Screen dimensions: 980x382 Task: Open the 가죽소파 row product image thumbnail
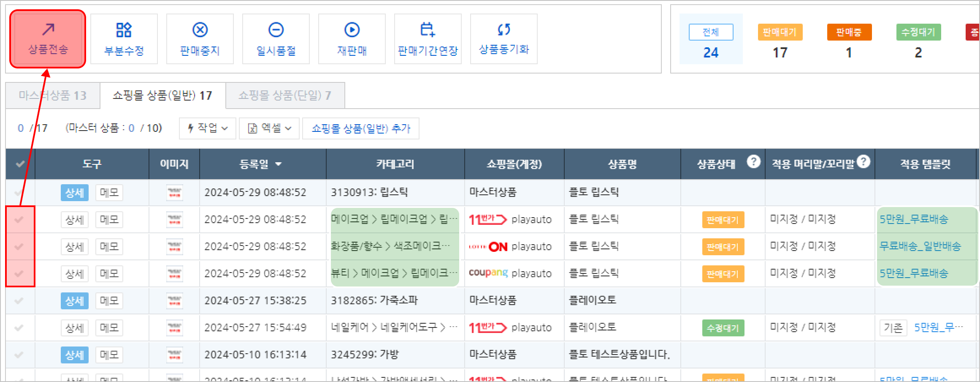[x=174, y=300]
